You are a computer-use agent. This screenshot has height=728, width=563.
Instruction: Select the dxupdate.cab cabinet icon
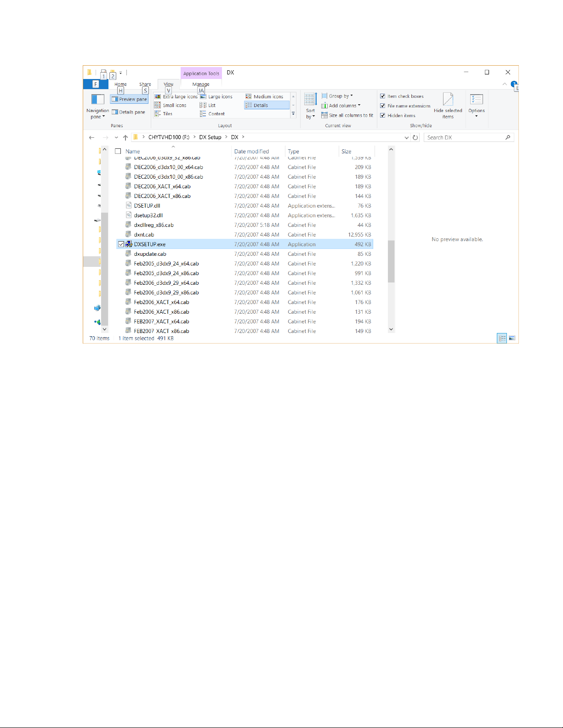(x=129, y=254)
